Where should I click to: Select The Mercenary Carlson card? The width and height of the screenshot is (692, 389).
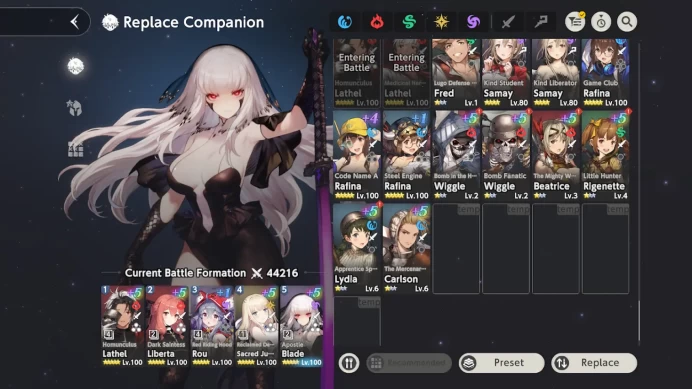pyautogui.click(x=406, y=249)
